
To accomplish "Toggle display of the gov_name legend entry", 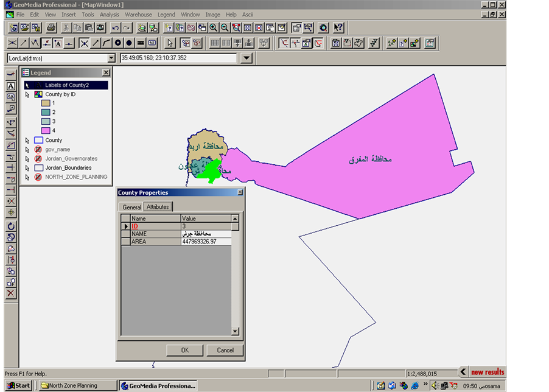I will pyautogui.click(x=38, y=150).
